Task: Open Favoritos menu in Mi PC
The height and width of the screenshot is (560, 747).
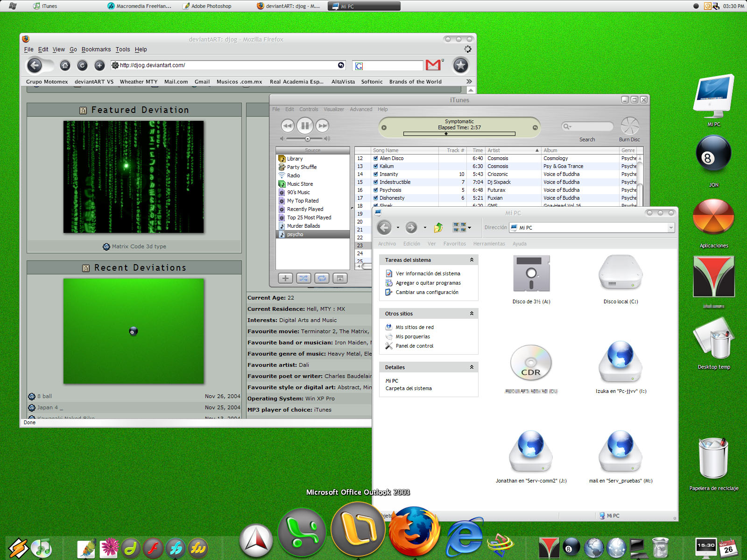Action: click(454, 244)
